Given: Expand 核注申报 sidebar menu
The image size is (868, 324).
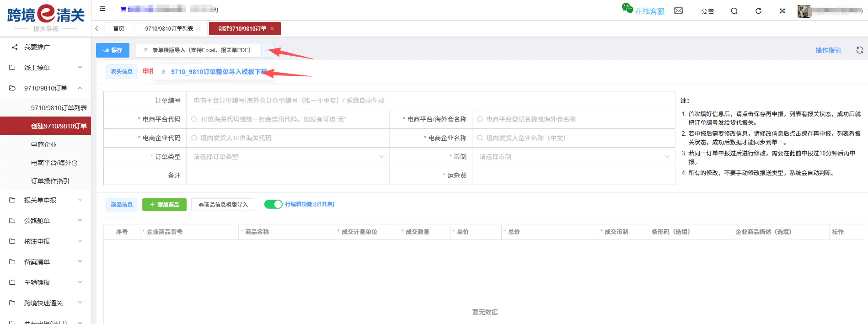Looking at the screenshot, I should tap(46, 241).
